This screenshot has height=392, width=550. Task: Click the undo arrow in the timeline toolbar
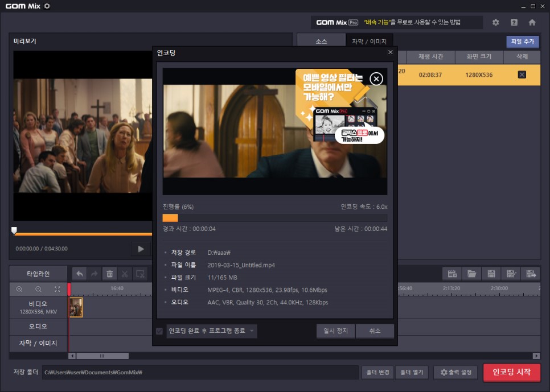click(80, 274)
